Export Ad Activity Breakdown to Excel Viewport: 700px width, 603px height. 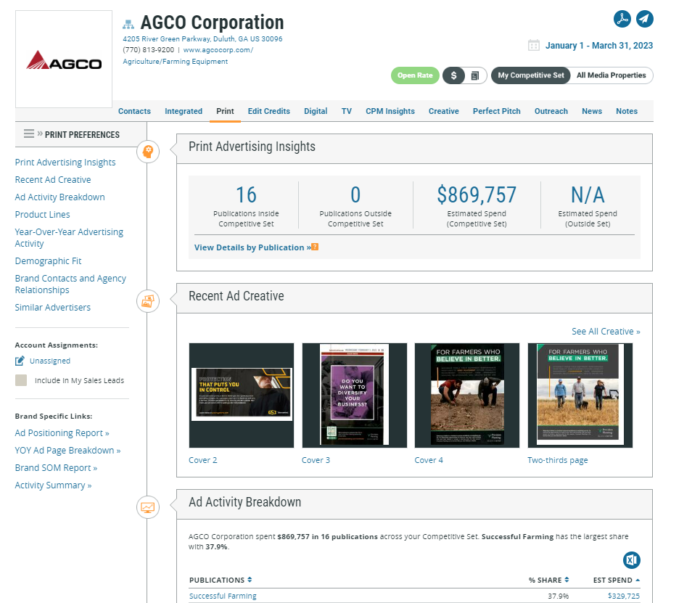[632, 560]
